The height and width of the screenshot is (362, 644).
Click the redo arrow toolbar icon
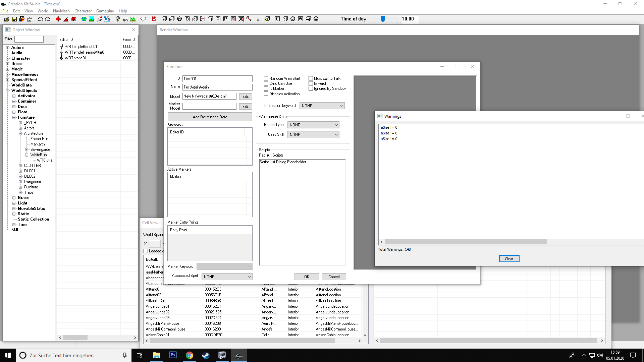[48, 19]
